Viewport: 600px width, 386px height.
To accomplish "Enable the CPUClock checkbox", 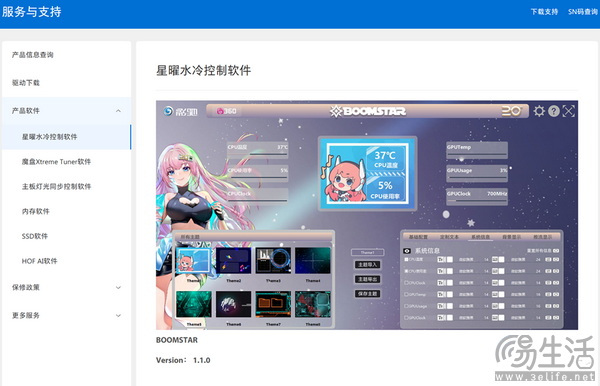I will pyautogui.click(x=406, y=283).
